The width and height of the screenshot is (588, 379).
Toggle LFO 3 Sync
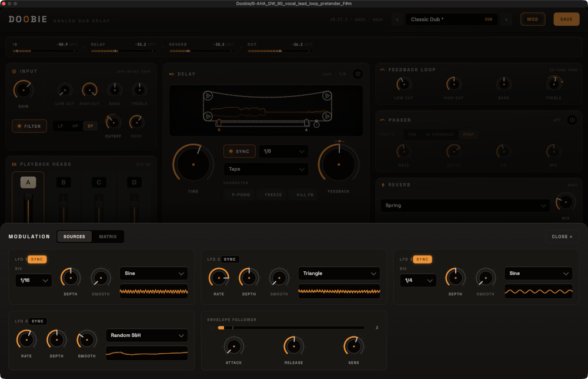[422, 260]
